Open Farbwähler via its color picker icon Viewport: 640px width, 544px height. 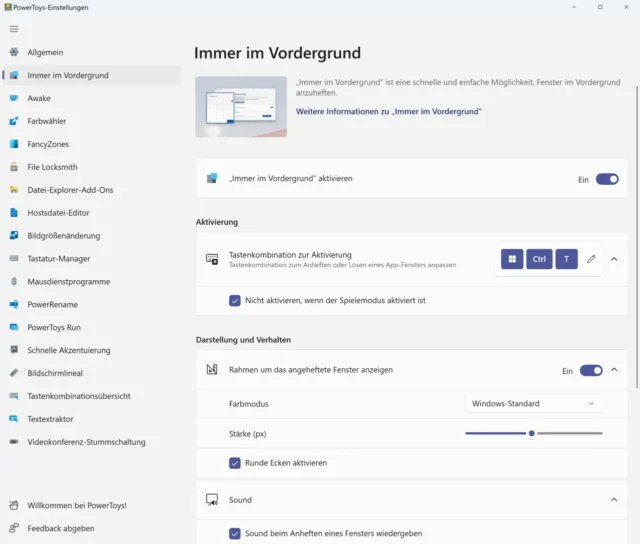point(15,121)
